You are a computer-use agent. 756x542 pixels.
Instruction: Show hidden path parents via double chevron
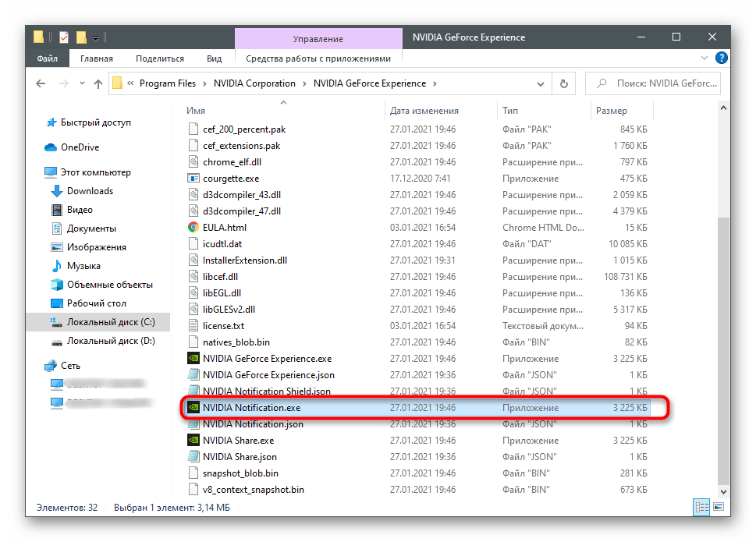[130, 83]
